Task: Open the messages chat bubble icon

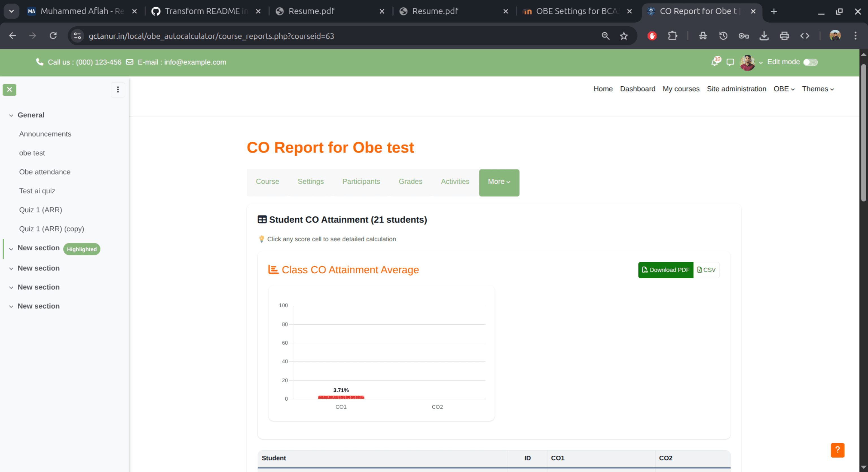Action: pyautogui.click(x=730, y=62)
